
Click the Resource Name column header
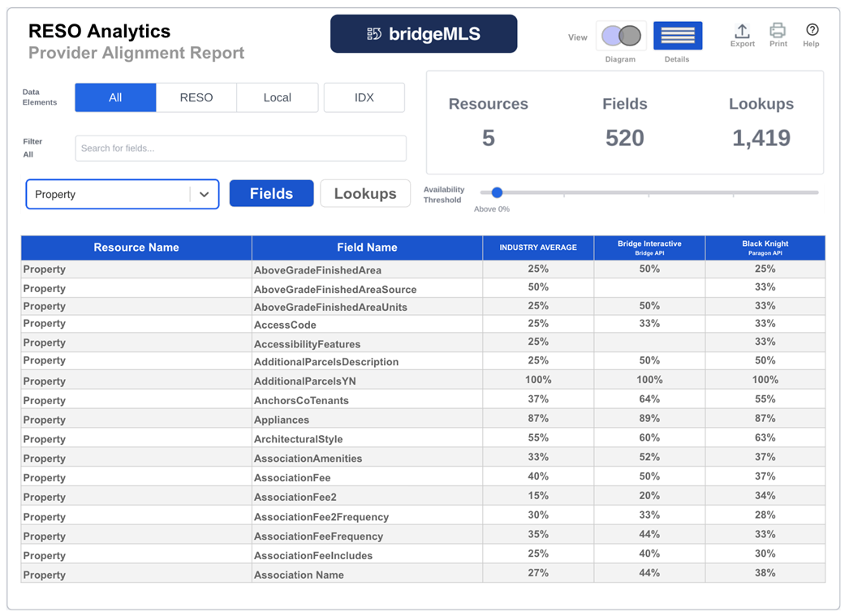point(136,248)
